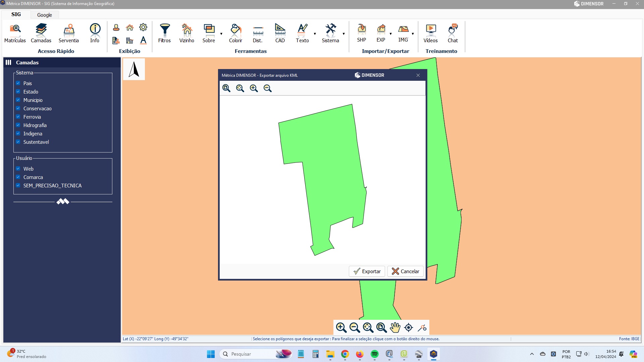Toggle the Indigena layer checkbox
This screenshot has height=362, width=644.
coord(18,133)
